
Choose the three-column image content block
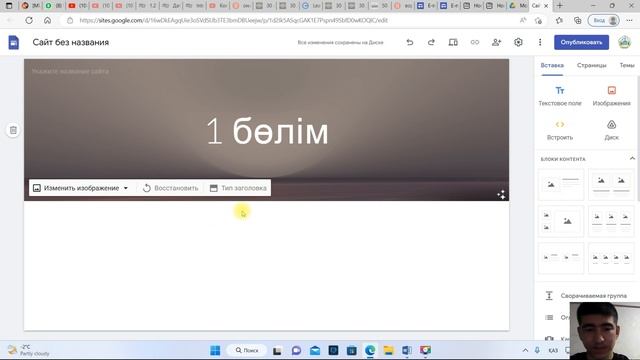click(611, 221)
